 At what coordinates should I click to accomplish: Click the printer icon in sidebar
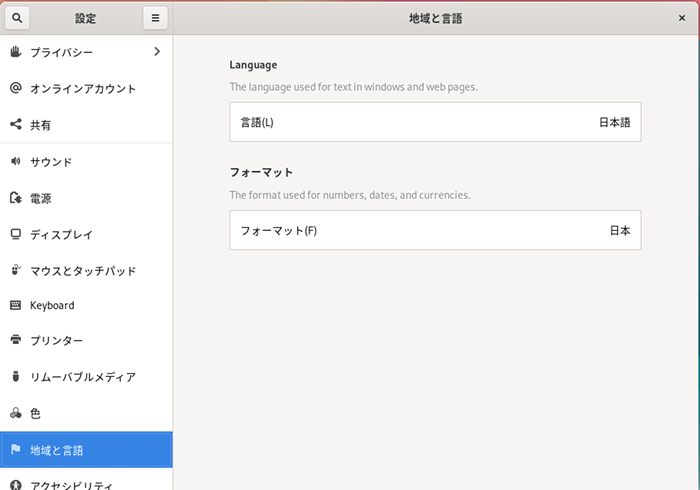click(15, 341)
